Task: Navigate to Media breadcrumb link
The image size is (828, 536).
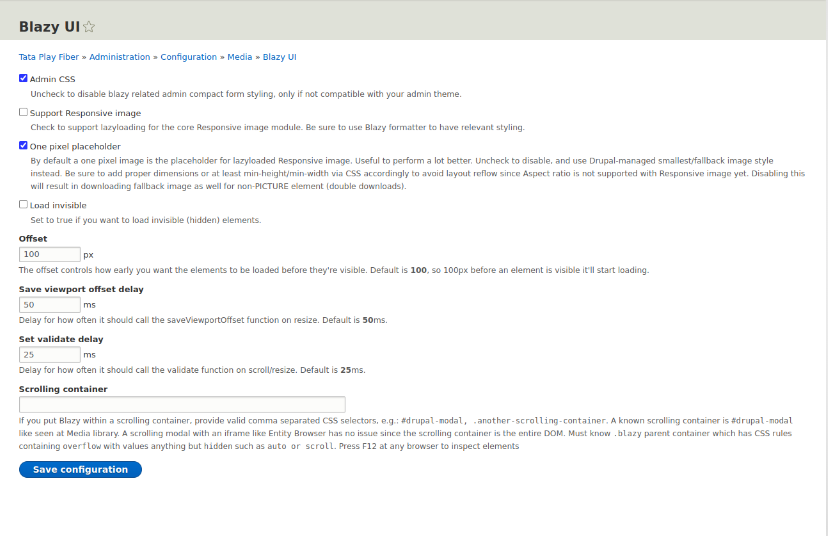Action: point(240,57)
